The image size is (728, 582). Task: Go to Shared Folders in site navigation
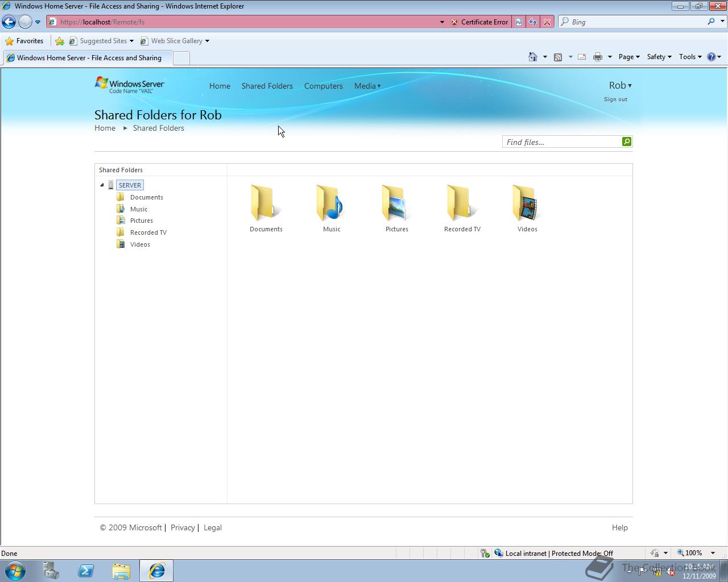(x=267, y=86)
